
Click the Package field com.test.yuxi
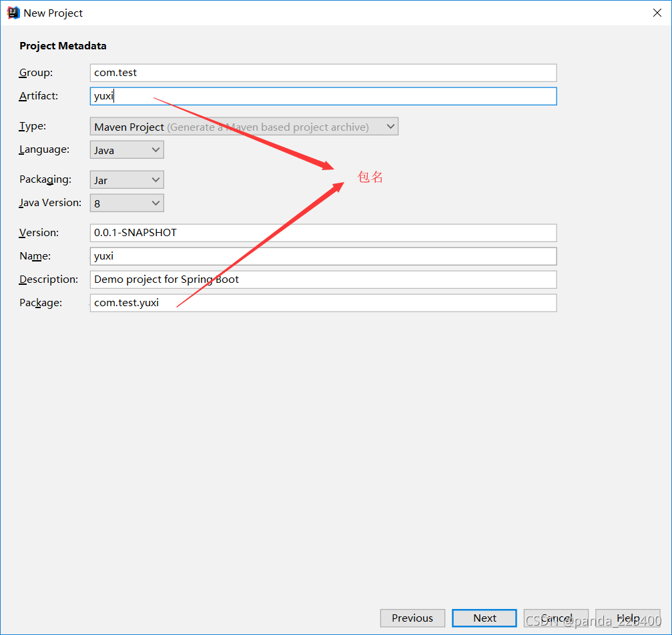(323, 303)
